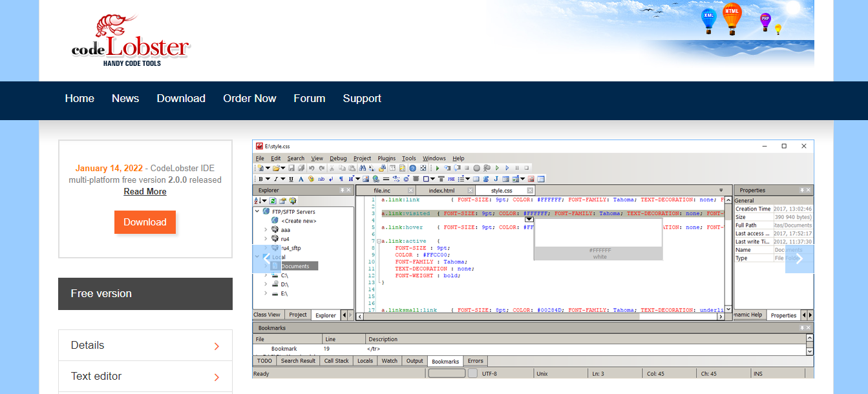Click the Underline U formatting icon
The image size is (868, 394).
[291, 179]
